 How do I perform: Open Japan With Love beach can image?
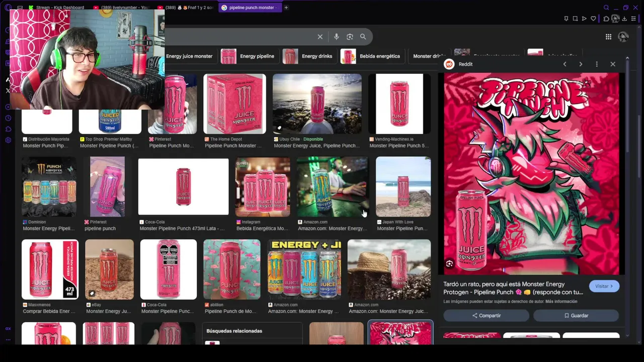tap(403, 187)
